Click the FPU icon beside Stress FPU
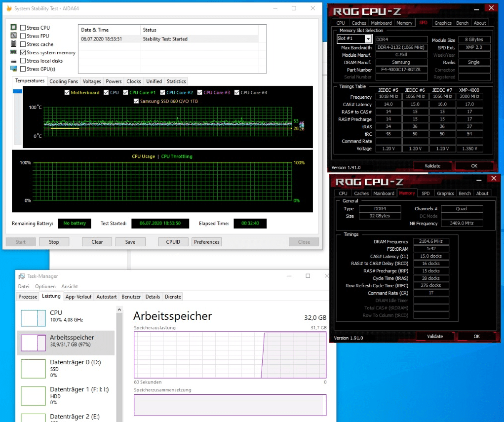 point(13,36)
